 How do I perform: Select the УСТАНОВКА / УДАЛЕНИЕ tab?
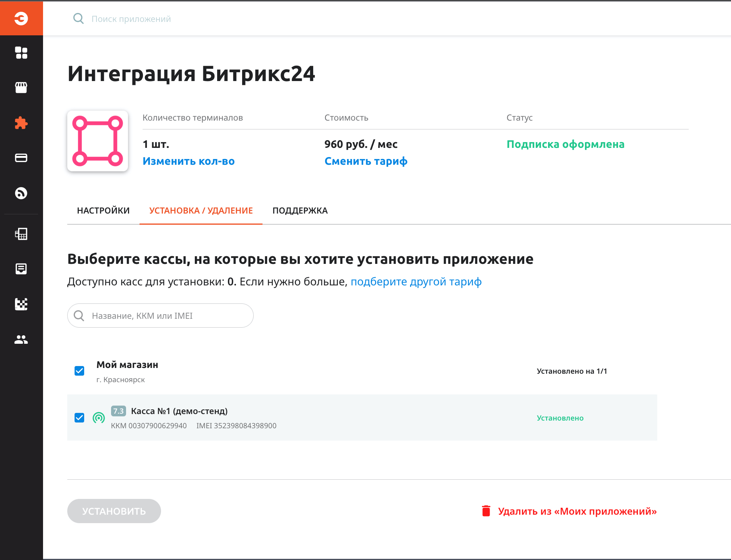click(201, 210)
